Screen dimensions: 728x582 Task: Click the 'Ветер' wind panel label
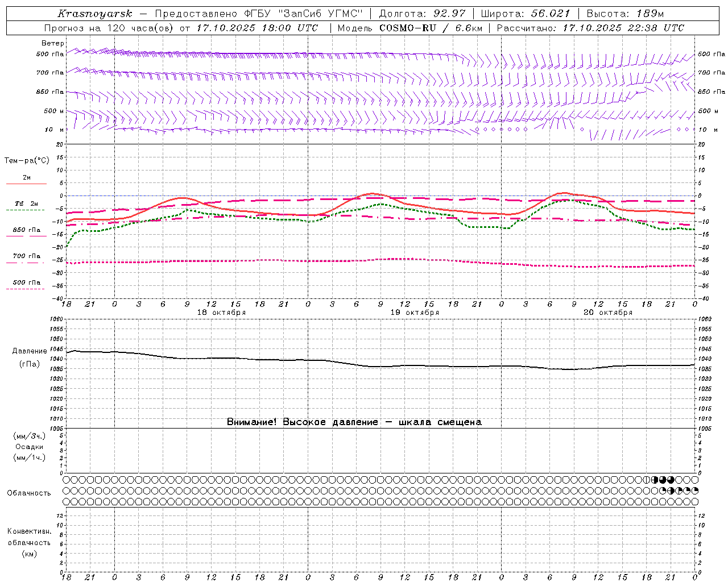coord(52,43)
